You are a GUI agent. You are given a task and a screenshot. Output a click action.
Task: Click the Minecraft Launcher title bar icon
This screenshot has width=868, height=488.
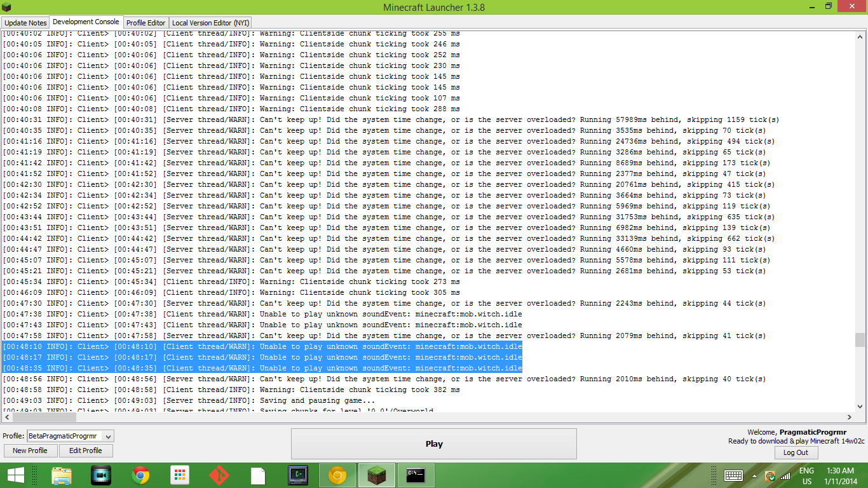pos(6,6)
